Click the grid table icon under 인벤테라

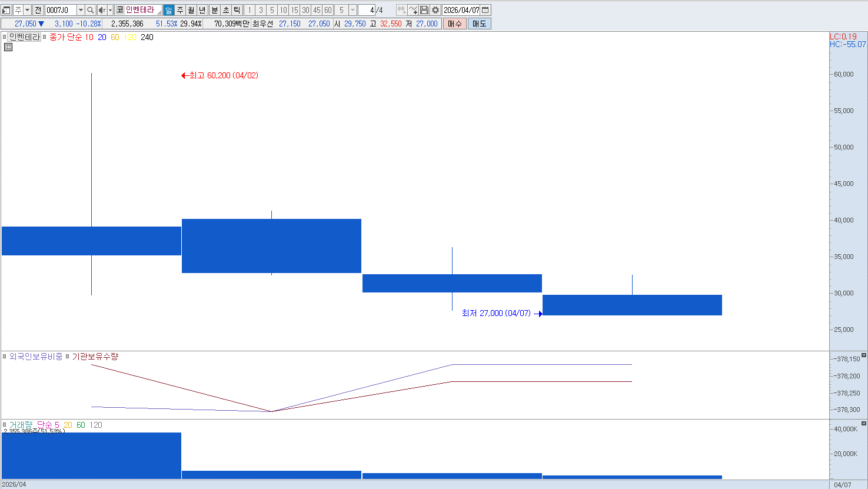(x=8, y=47)
